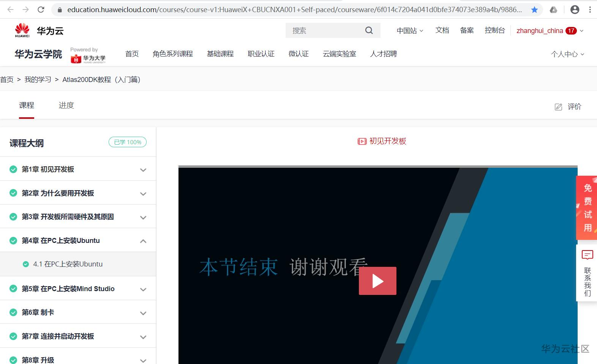Open the Chrome profile avatar icon
The image size is (597, 364).
click(x=575, y=10)
